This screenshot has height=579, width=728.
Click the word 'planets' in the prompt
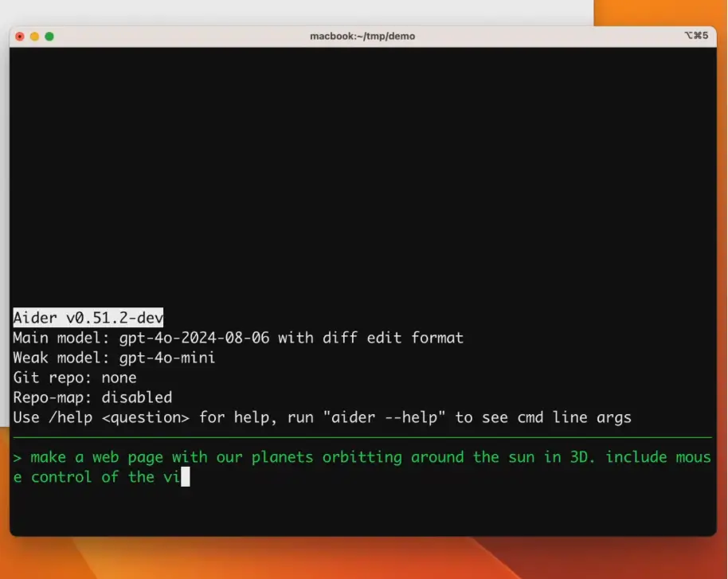[283, 457]
